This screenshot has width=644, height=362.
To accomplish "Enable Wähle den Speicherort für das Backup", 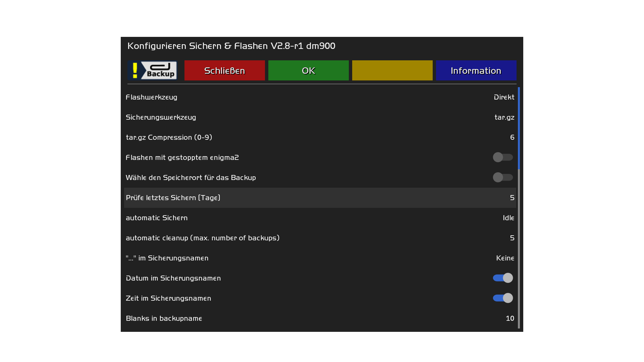I will (502, 177).
